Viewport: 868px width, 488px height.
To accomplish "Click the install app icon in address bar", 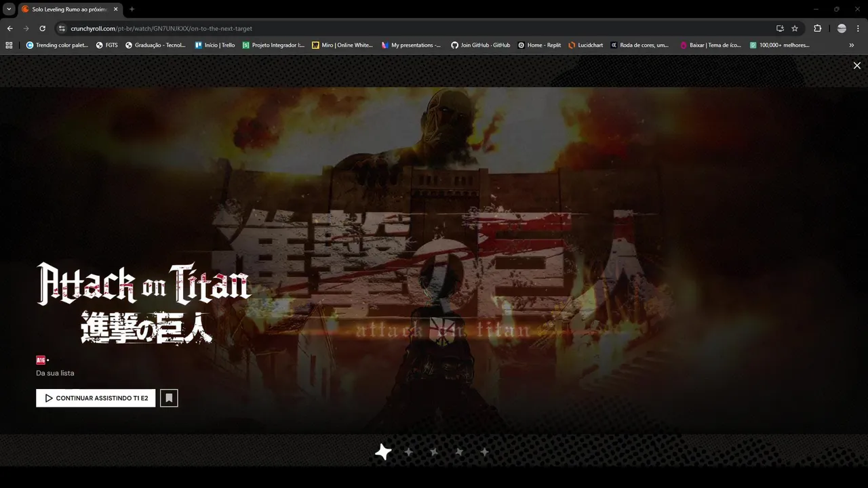I will [x=780, y=28].
